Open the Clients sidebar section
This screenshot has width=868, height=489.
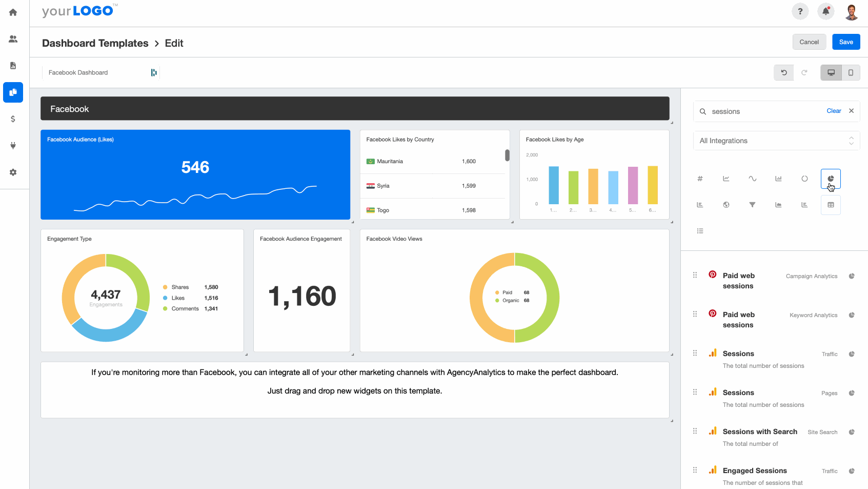click(x=13, y=38)
